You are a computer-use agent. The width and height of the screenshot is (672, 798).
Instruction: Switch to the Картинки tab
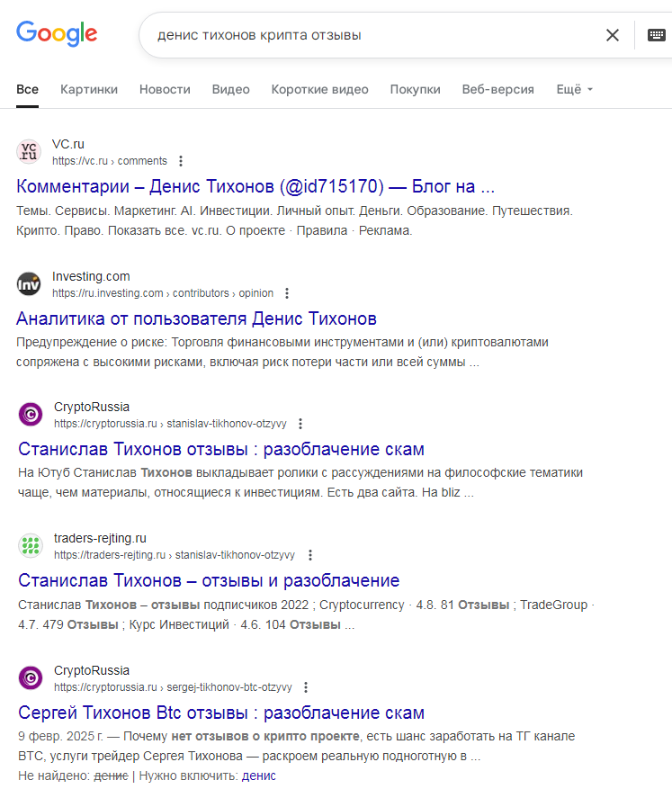(89, 89)
